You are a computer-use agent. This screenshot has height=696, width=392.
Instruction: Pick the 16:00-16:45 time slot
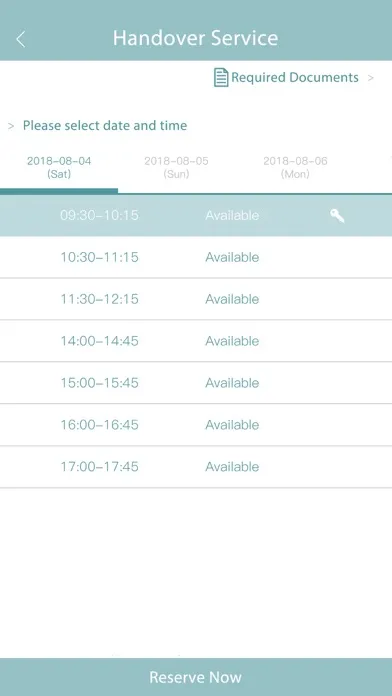pyautogui.click(x=196, y=425)
